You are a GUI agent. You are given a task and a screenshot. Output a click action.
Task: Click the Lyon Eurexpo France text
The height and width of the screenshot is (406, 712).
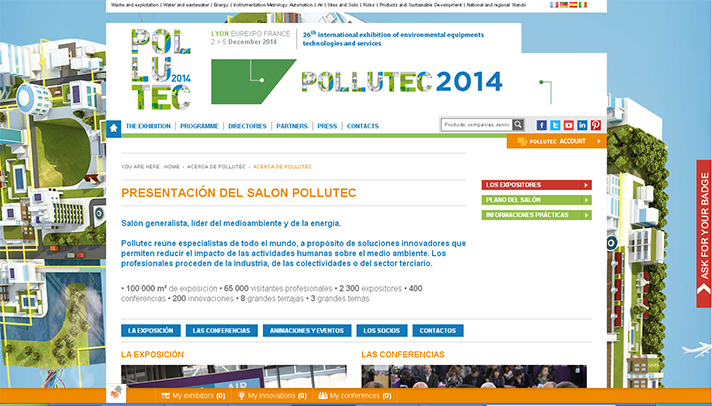[x=251, y=34]
